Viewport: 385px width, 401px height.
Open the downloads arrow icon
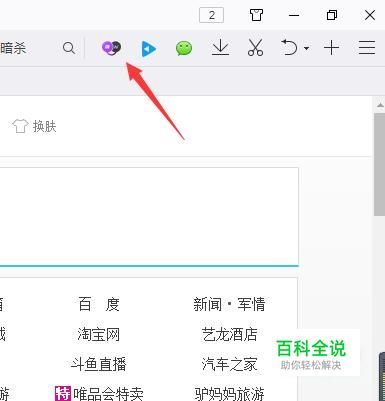[220, 48]
